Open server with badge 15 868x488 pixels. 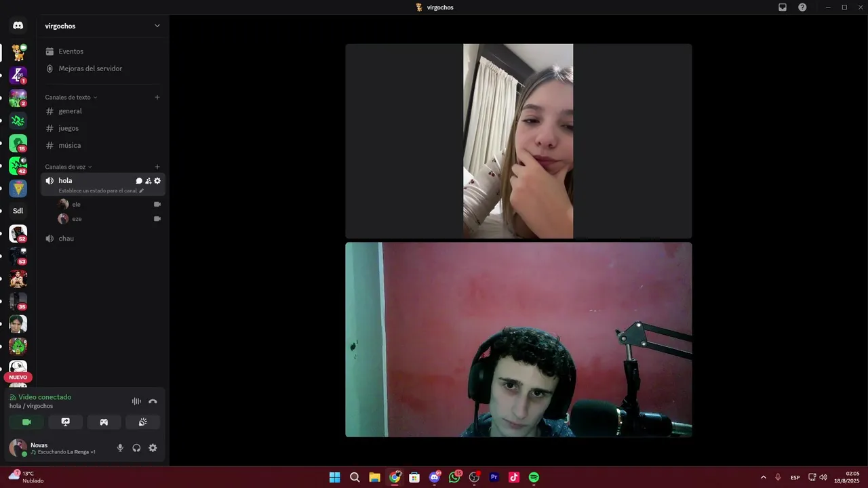click(x=18, y=143)
